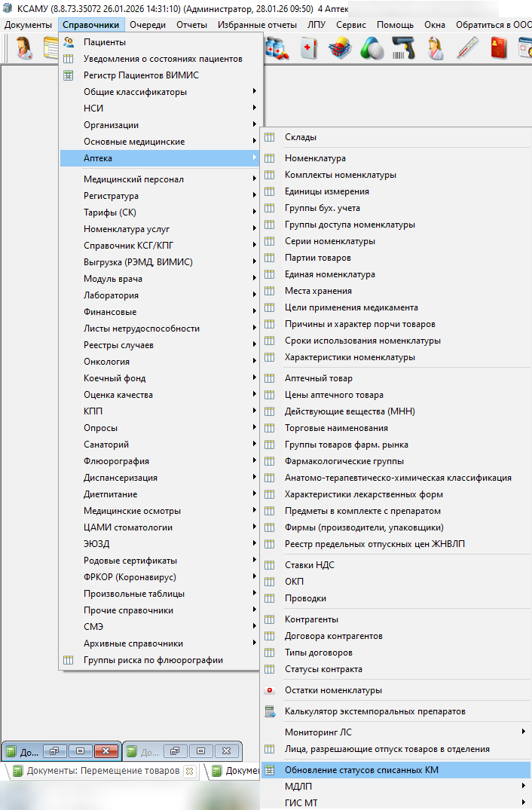Select Пациенты from the Справочники menu

click(x=105, y=42)
